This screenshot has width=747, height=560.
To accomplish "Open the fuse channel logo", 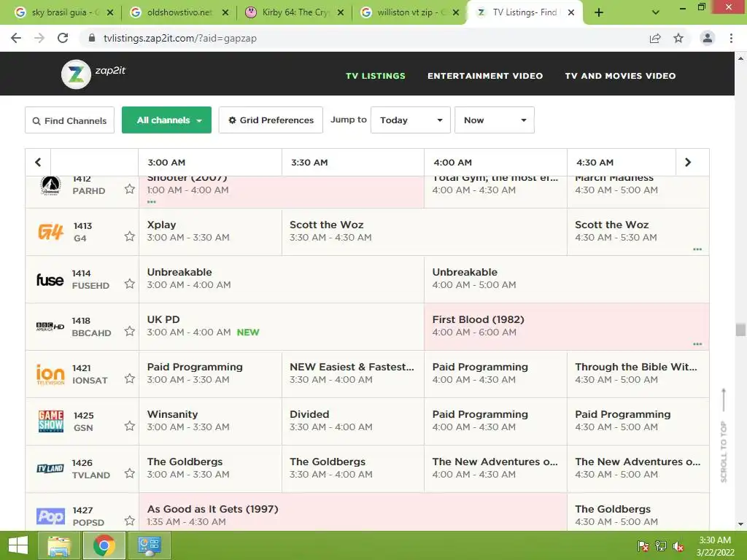I will coord(50,279).
